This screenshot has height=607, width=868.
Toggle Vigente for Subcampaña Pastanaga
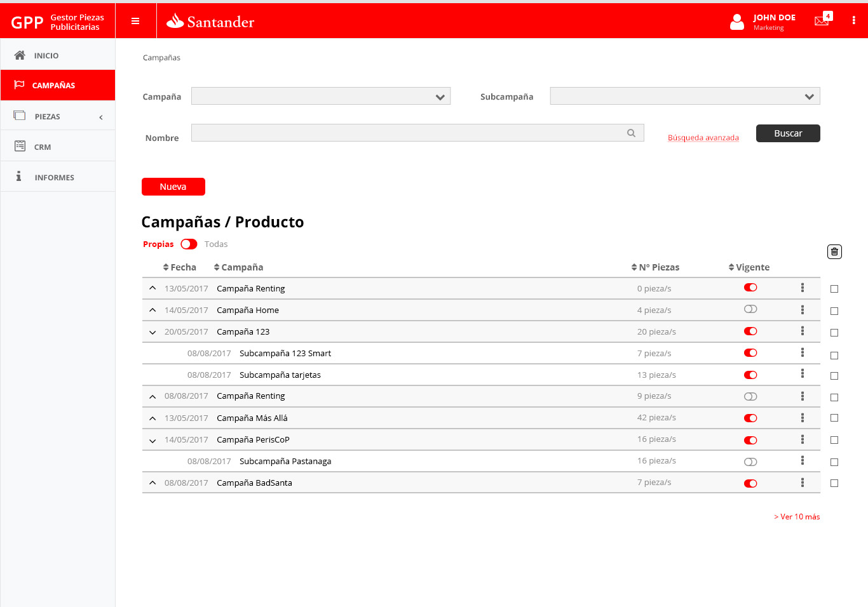click(750, 462)
